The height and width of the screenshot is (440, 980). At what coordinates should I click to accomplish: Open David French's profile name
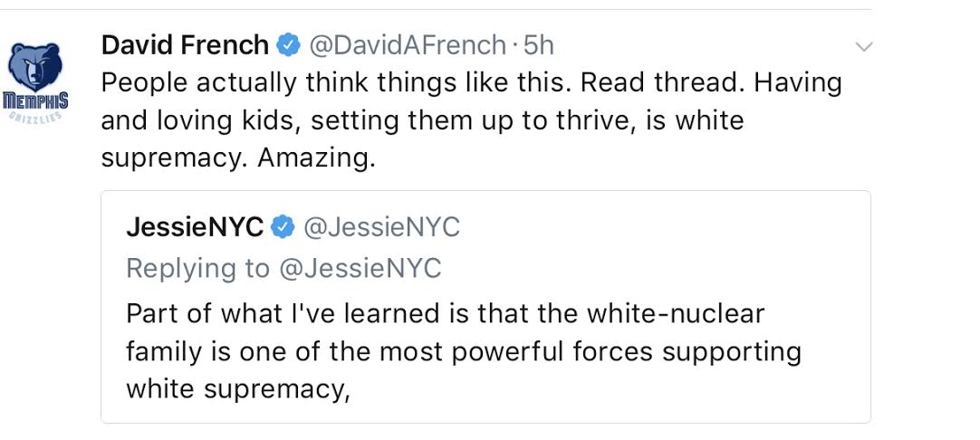[x=185, y=44]
